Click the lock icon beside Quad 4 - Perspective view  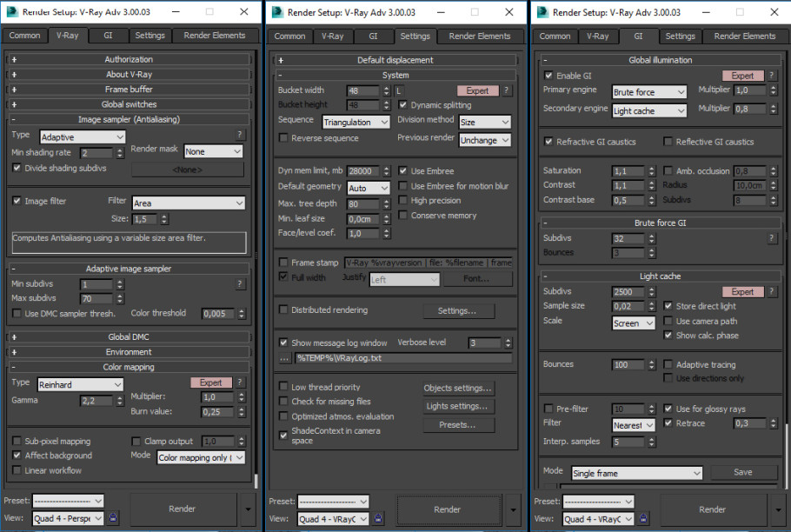coord(113,517)
